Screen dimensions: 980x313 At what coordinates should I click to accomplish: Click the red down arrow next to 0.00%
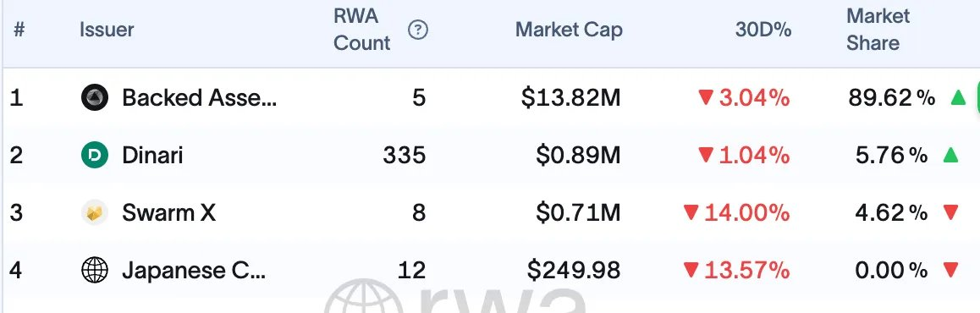950,271
